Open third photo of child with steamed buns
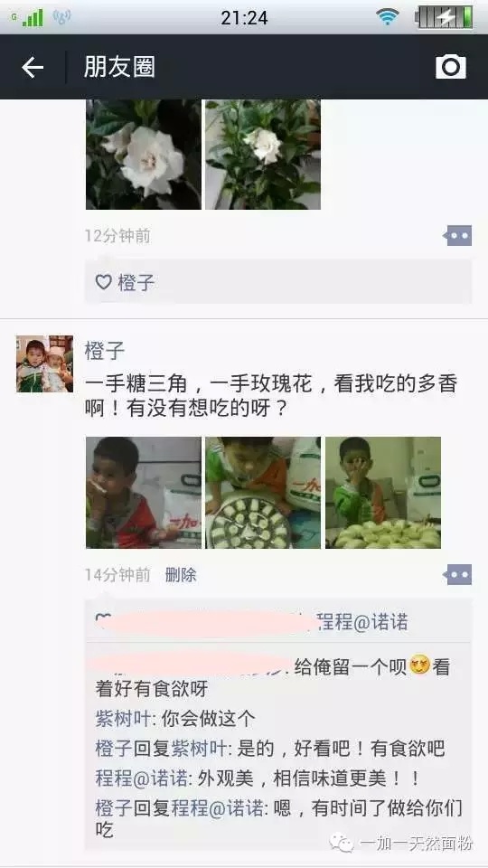 383,493
